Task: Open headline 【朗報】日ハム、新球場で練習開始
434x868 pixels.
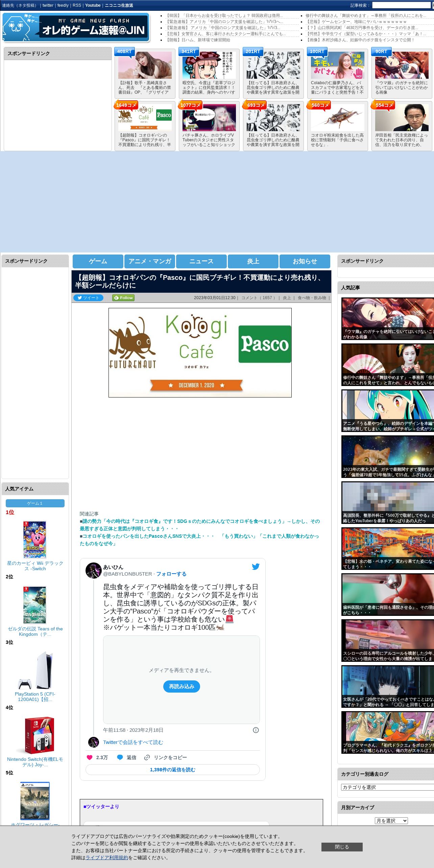Action: click(198, 40)
